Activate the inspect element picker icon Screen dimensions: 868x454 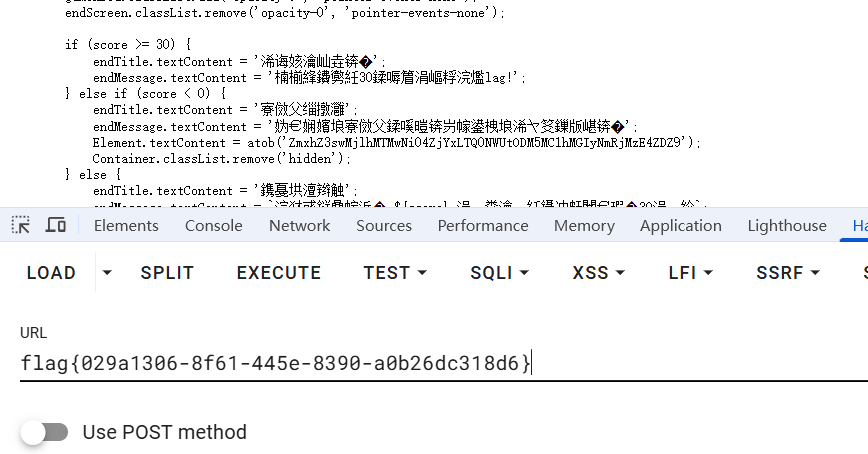21,226
